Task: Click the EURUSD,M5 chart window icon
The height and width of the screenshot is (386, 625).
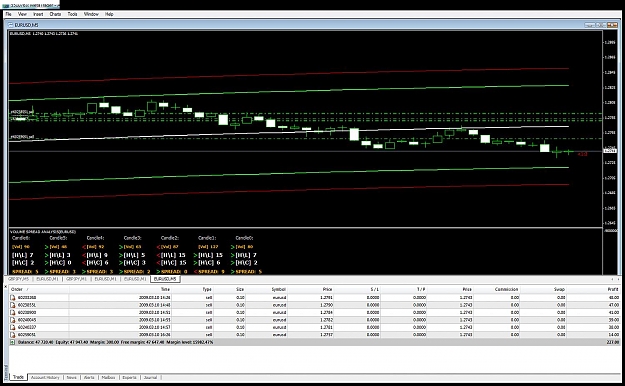Action: [x=11, y=25]
